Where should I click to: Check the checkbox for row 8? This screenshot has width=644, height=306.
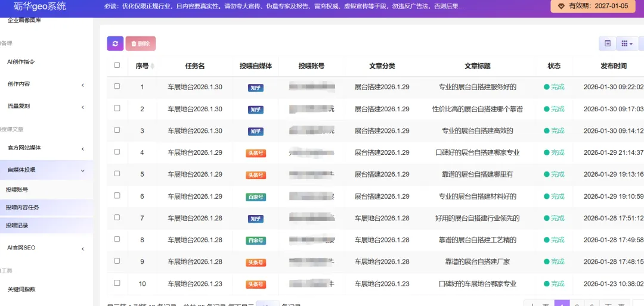(x=117, y=239)
